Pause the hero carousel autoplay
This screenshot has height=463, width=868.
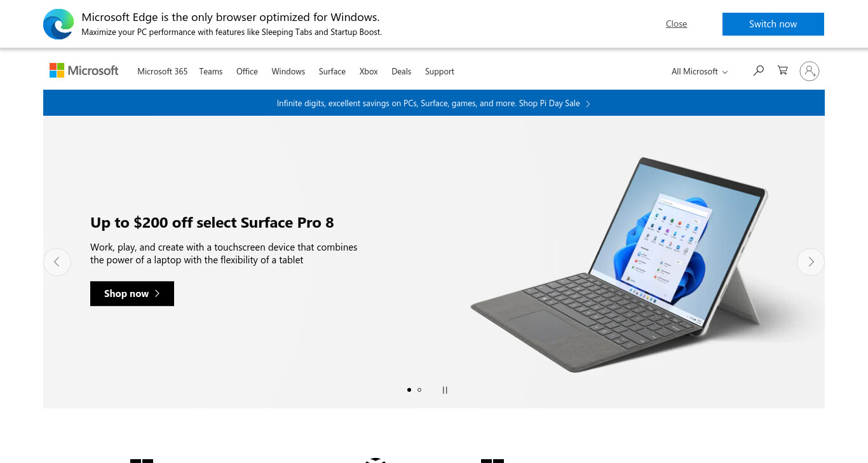pyautogui.click(x=445, y=390)
